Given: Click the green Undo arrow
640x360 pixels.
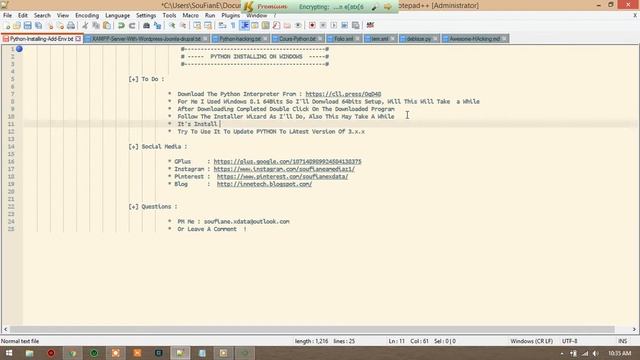Looking at the screenshot, I should tap(121, 25).
